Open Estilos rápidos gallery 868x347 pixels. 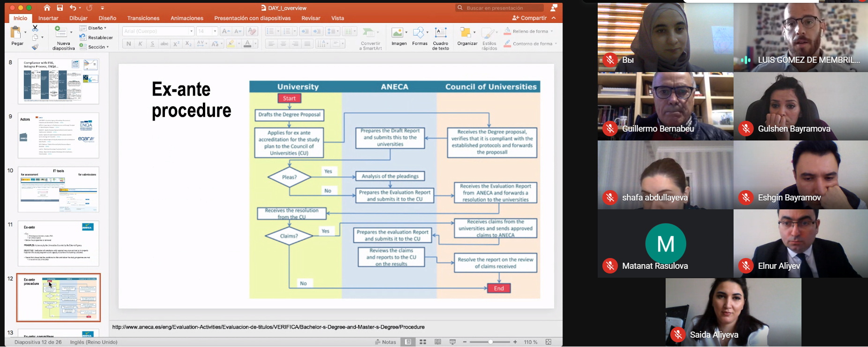tap(489, 38)
